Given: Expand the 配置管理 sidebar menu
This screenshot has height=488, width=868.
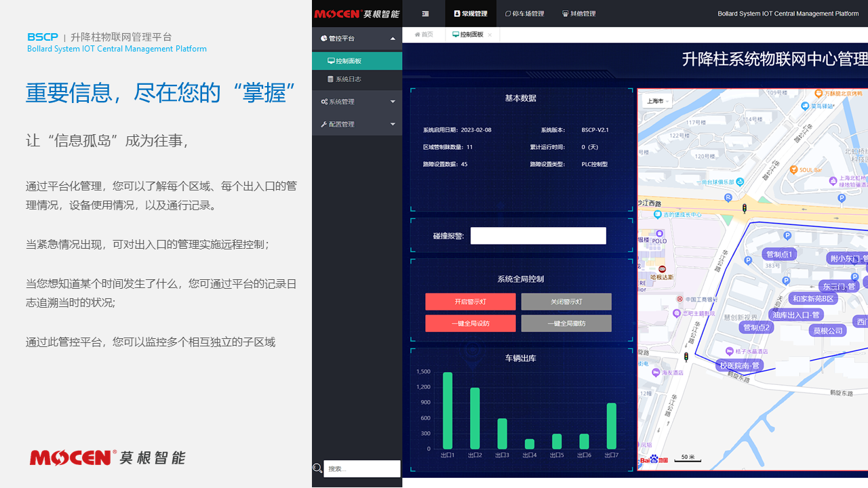Looking at the screenshot, I should pos(357,124).
